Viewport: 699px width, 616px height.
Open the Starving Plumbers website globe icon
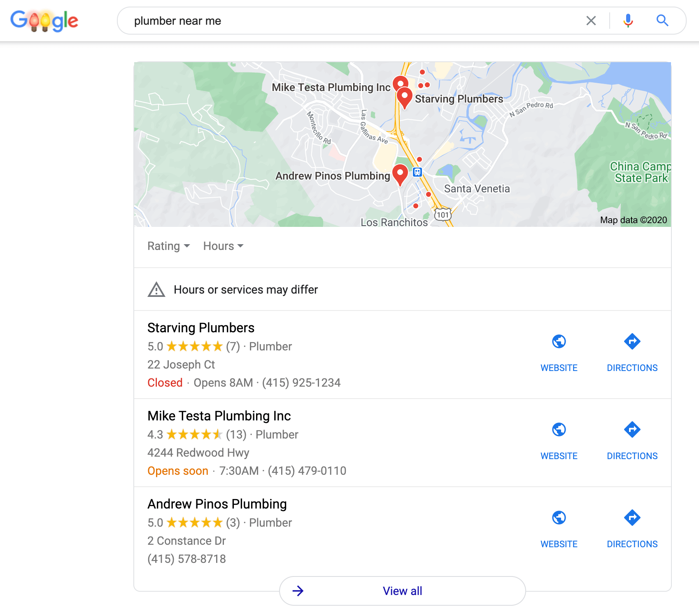(x=559, y=342)
